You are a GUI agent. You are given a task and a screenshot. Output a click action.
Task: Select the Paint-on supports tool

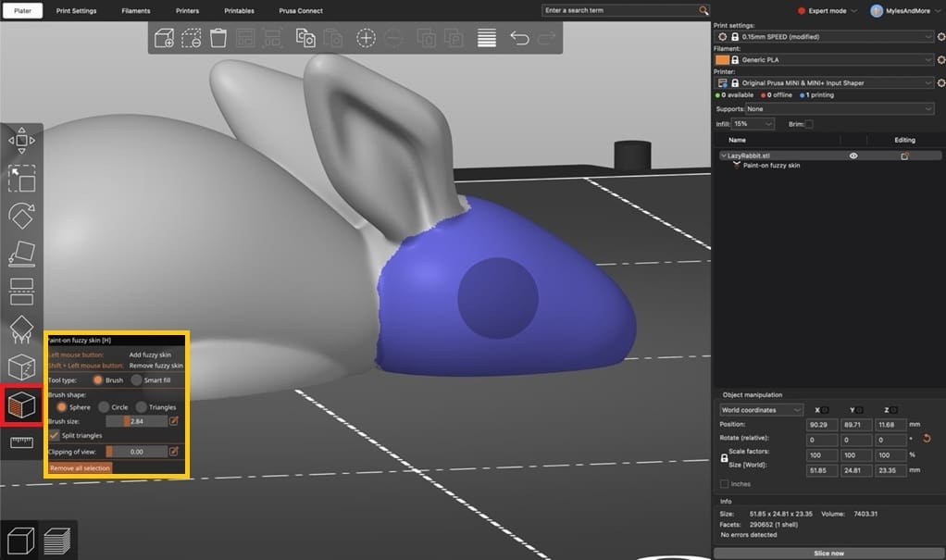click(21, 330)
